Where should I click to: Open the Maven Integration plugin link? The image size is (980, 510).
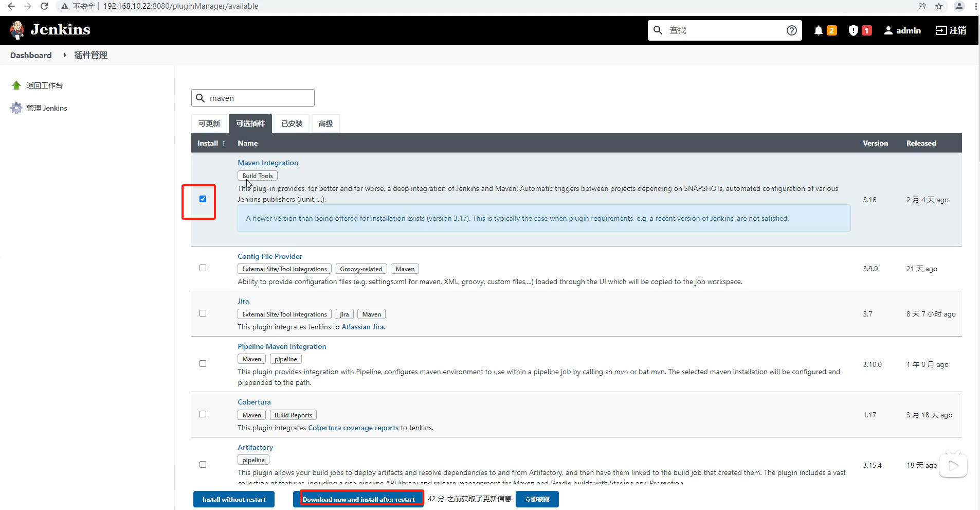point(268,163)
